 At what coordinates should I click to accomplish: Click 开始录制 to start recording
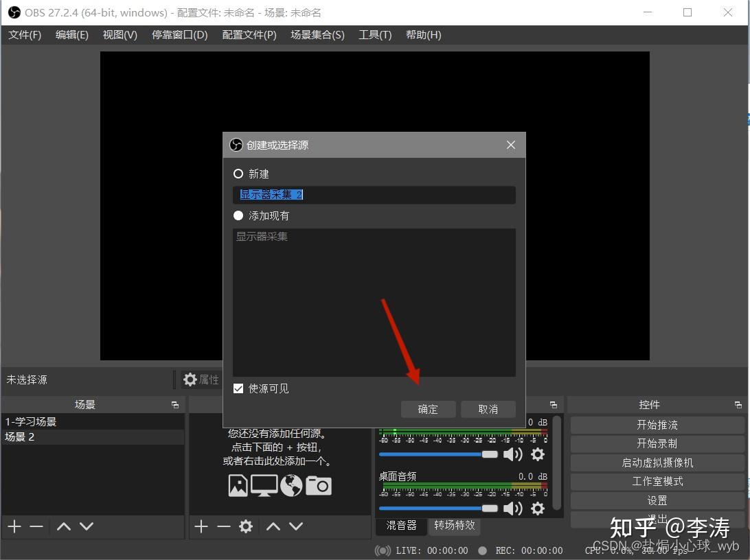point(657,443)
